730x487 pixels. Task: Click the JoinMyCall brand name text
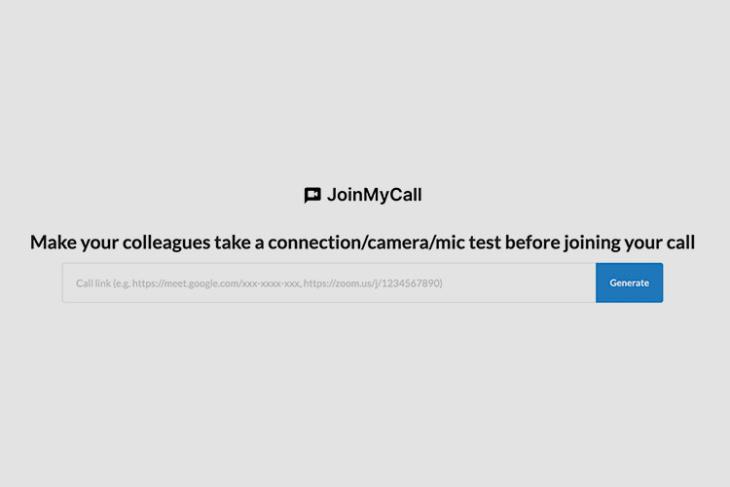374,195
